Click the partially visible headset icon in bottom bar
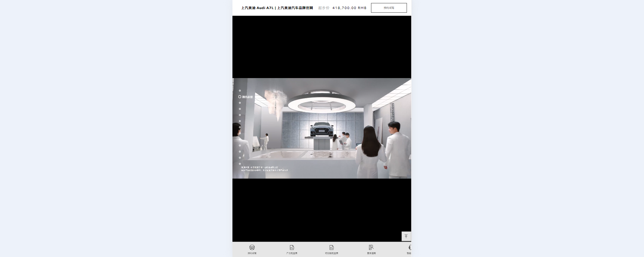The image size is (644, 257). [410, 248]
